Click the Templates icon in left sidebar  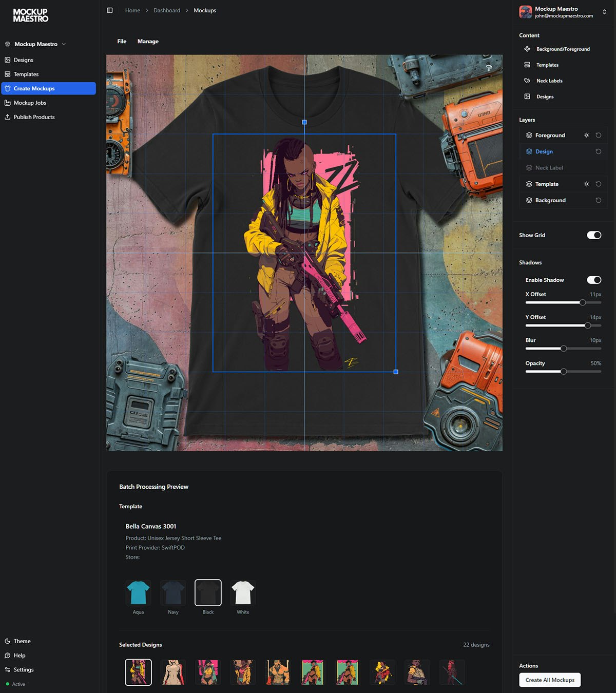pyautogui.click(x=8, y=74)
